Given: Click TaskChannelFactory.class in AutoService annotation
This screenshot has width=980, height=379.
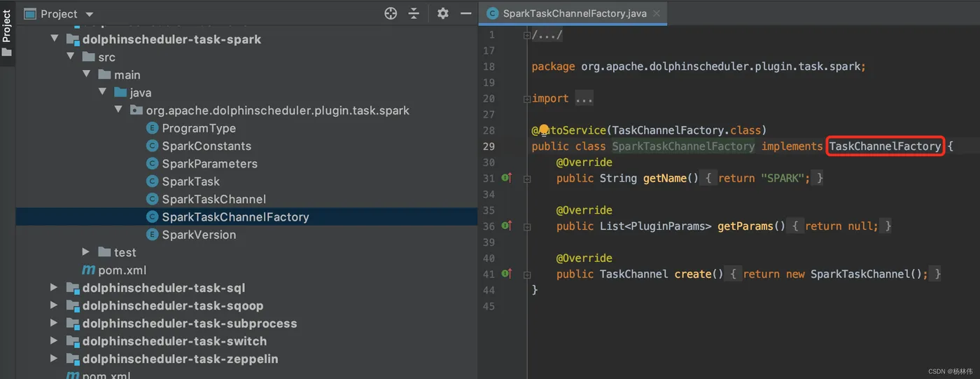Looking at the screenshot, I should pos(687,130).
